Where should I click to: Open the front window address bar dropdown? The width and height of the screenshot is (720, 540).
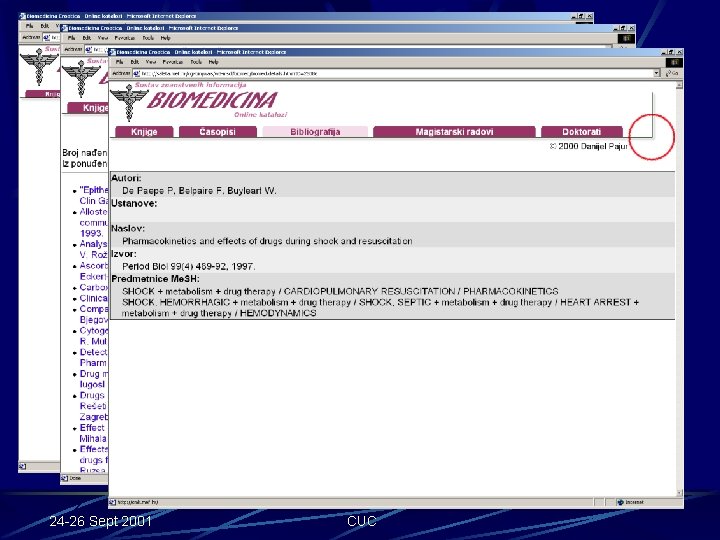coord(657,73)
